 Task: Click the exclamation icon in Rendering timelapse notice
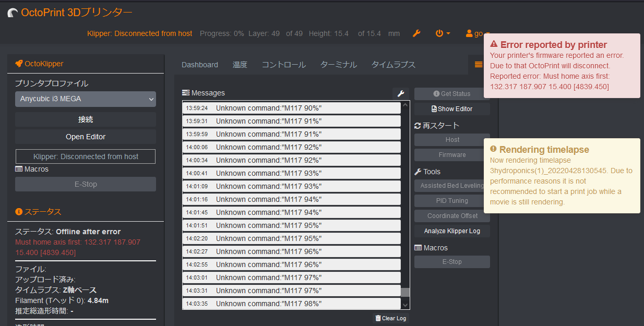pyautogui.click(x=494, y=149)
